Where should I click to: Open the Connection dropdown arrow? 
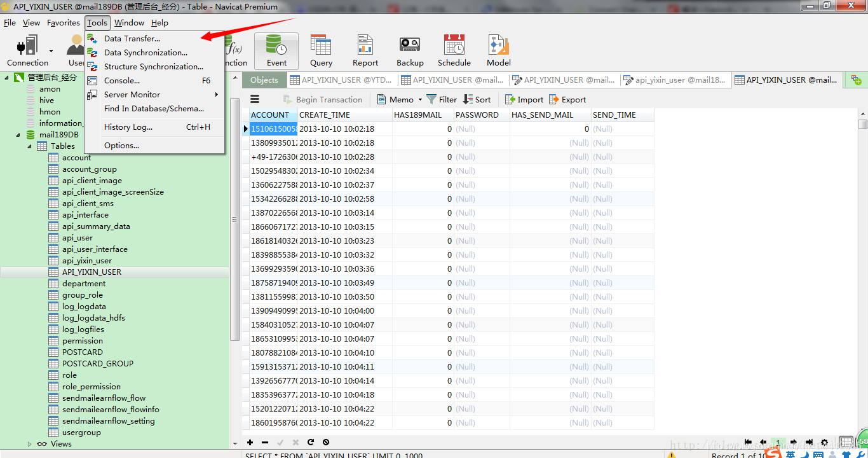[51, 51]
